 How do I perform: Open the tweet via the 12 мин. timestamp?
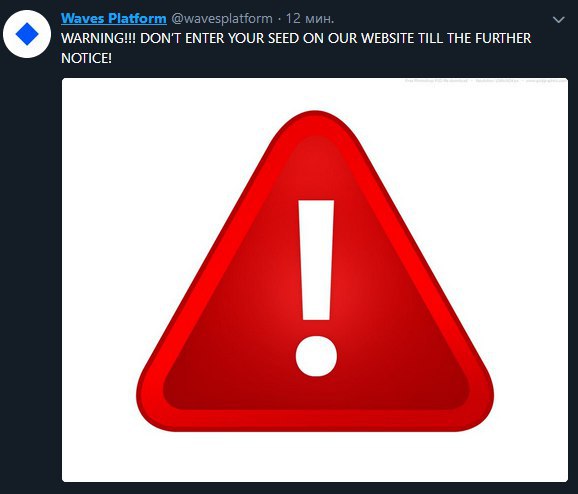coord(310,18)
